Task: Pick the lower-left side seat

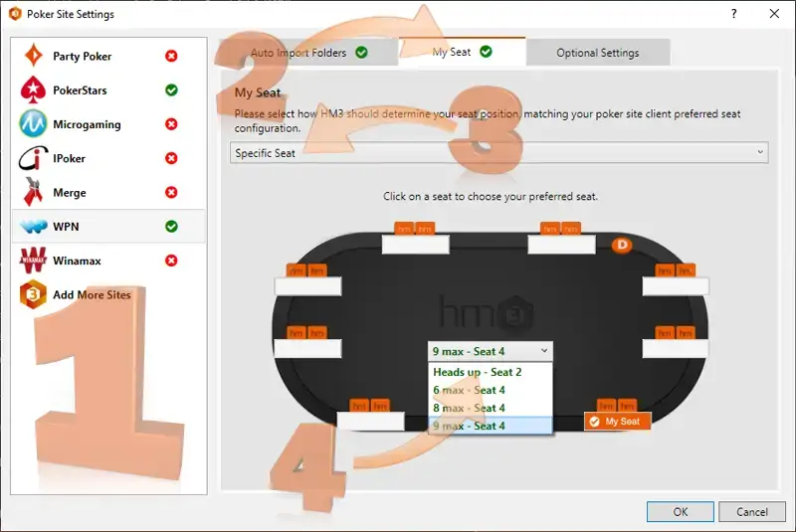Action: click(307, 348)
